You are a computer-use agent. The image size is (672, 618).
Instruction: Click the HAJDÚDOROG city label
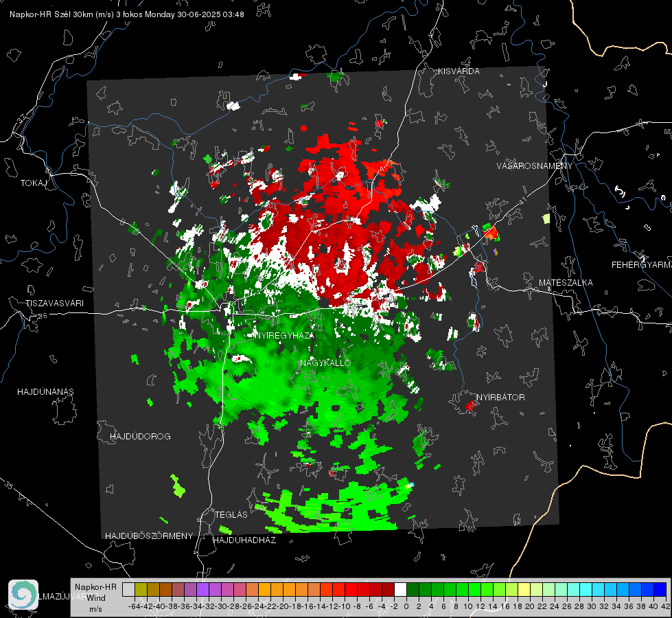[x=140, y=436]
